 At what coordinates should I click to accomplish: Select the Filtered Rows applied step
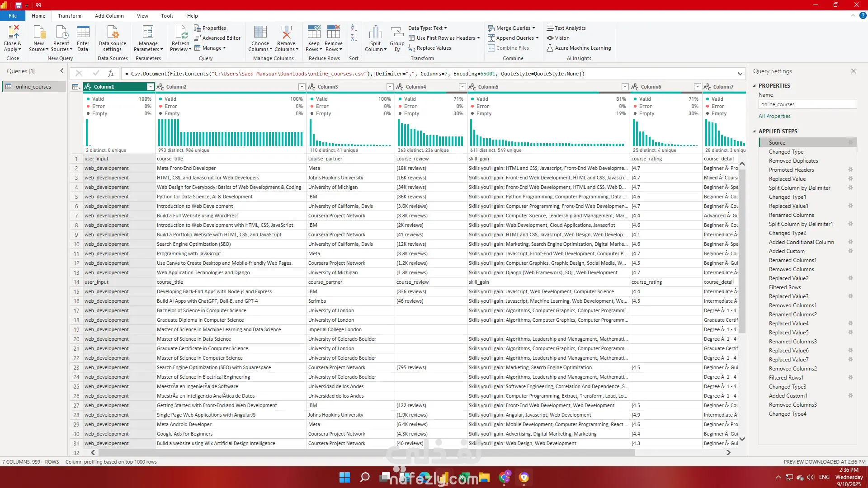click(785, 287)
